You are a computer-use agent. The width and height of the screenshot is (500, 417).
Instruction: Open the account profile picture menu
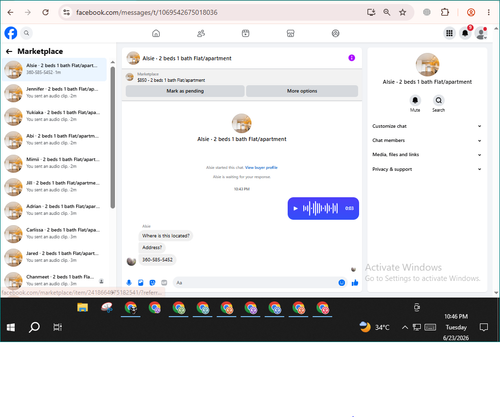coord(481,33)
